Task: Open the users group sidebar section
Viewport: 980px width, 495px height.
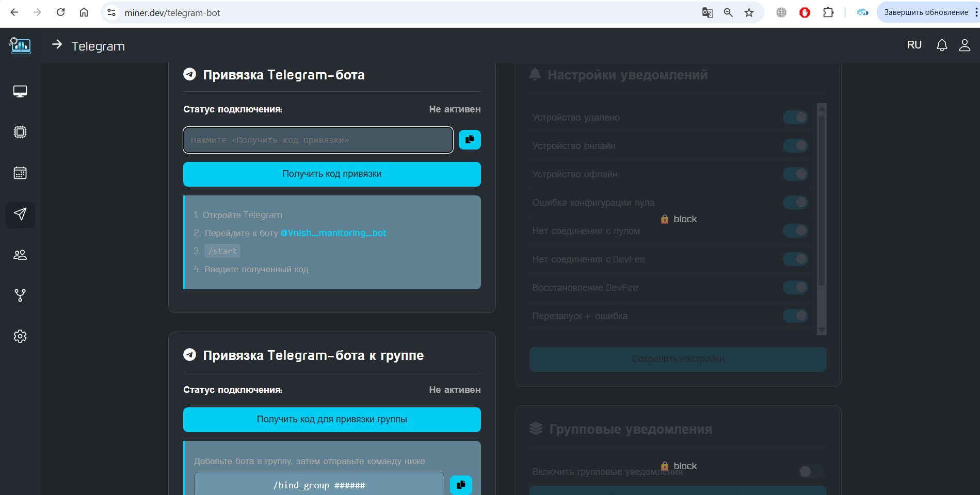Action: tap(20, 255)
